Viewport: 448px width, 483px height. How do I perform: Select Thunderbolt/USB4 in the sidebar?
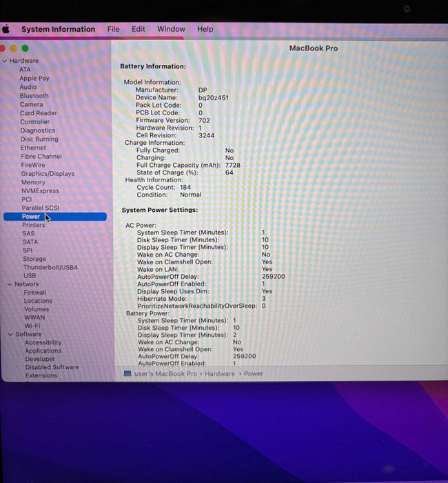pos(50,268)
